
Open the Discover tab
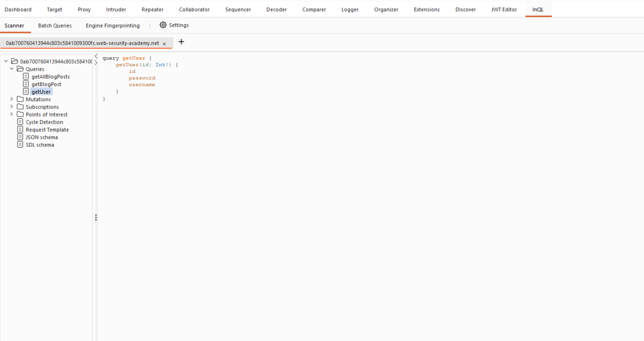coord(465,9)
